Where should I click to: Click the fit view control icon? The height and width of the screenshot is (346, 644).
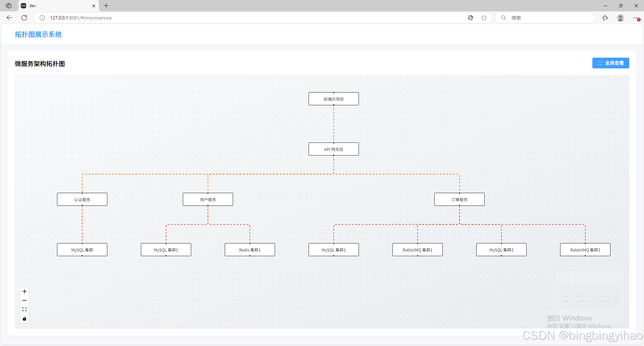pyautogui.click(x=24, y=309)
